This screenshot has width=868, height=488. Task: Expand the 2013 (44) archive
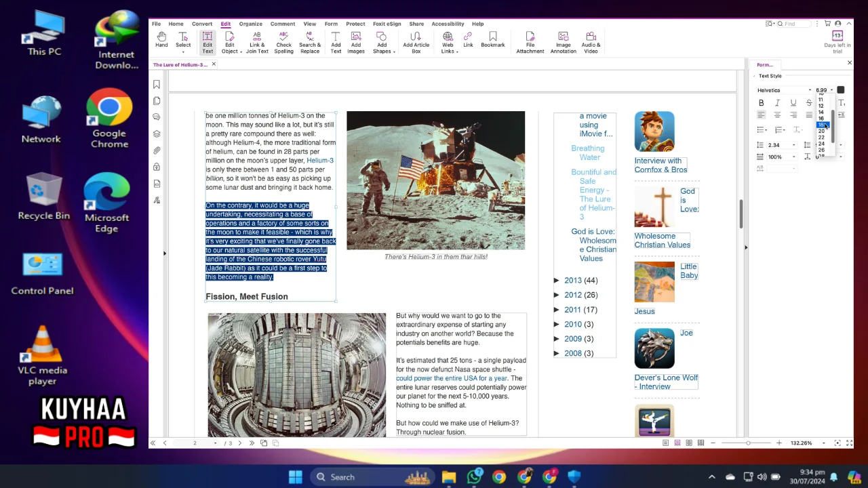pos(557,281)
